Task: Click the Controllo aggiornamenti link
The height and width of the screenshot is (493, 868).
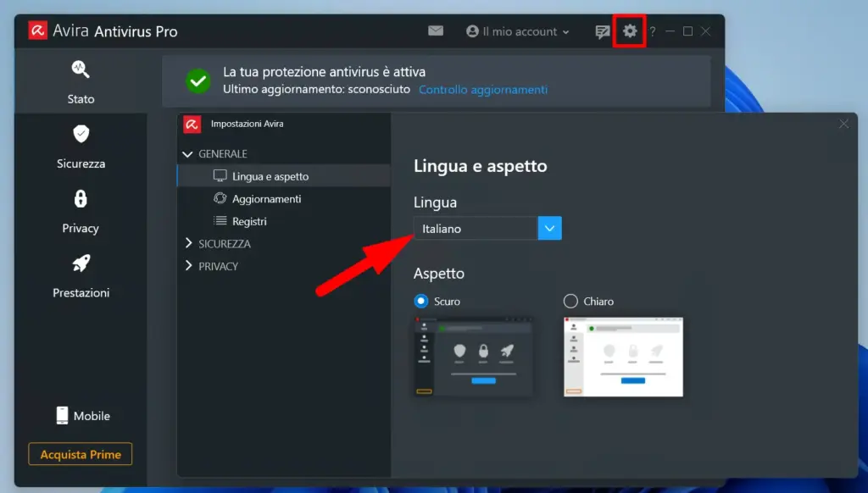Action: click(482, 90)
